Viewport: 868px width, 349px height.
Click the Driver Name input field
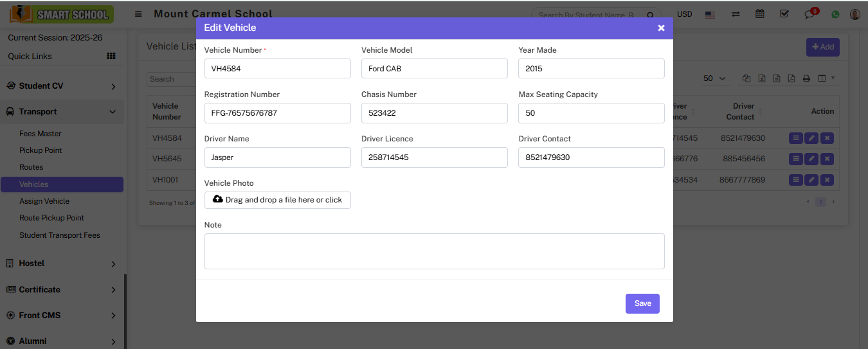pyautogui.click(x=277, y=157)
